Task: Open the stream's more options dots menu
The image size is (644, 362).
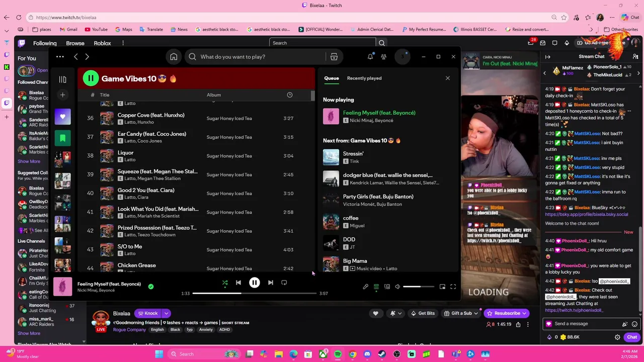Action: [528, 325]
